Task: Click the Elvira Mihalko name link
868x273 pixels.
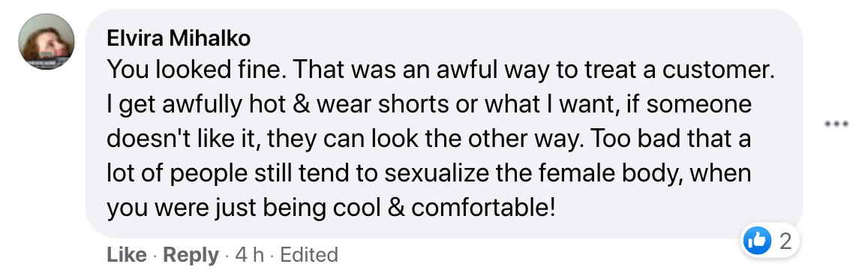Action: (179, 39)
